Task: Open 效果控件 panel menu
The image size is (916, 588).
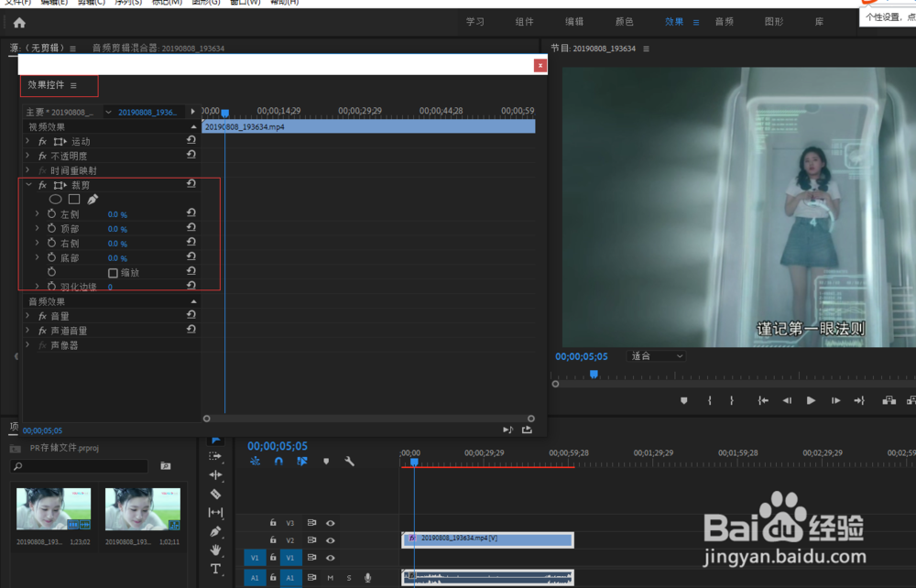Action: [73, 85]
